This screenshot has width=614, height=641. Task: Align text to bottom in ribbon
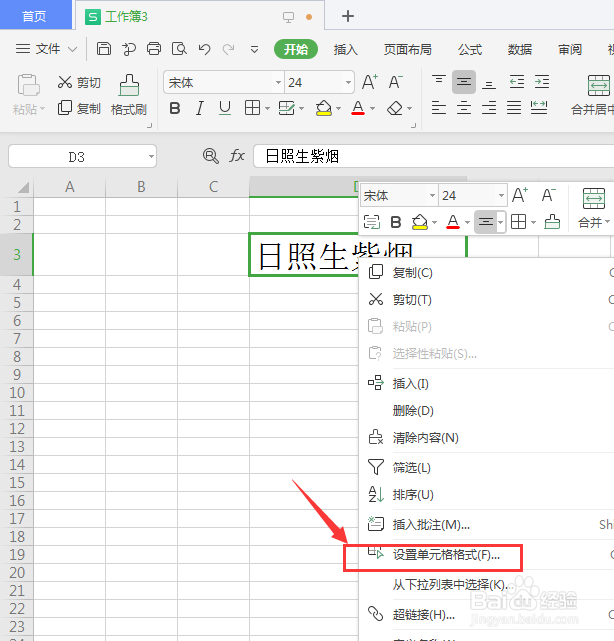pos(489,83)
